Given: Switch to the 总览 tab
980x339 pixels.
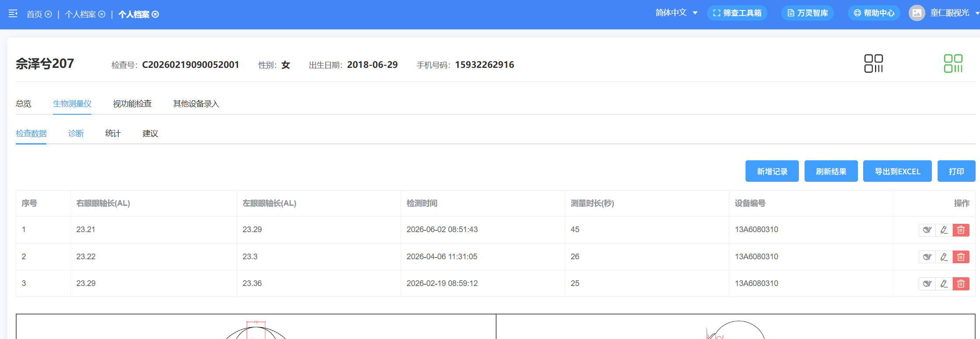Looking at the screenshot, I should [24, 104].
